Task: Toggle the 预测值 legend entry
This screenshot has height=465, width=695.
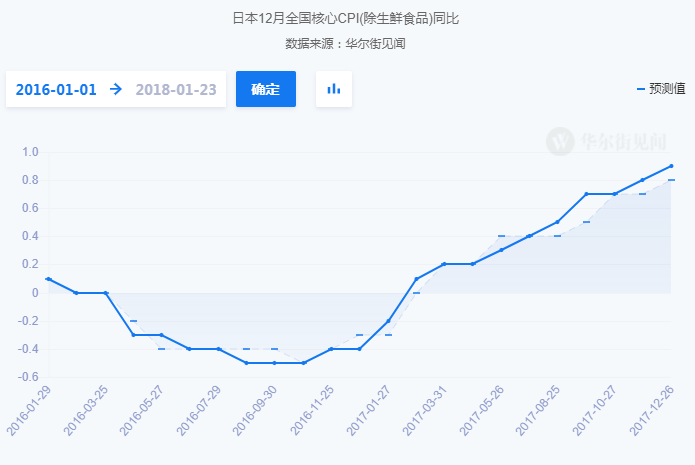Action: (x=661, y=89)
